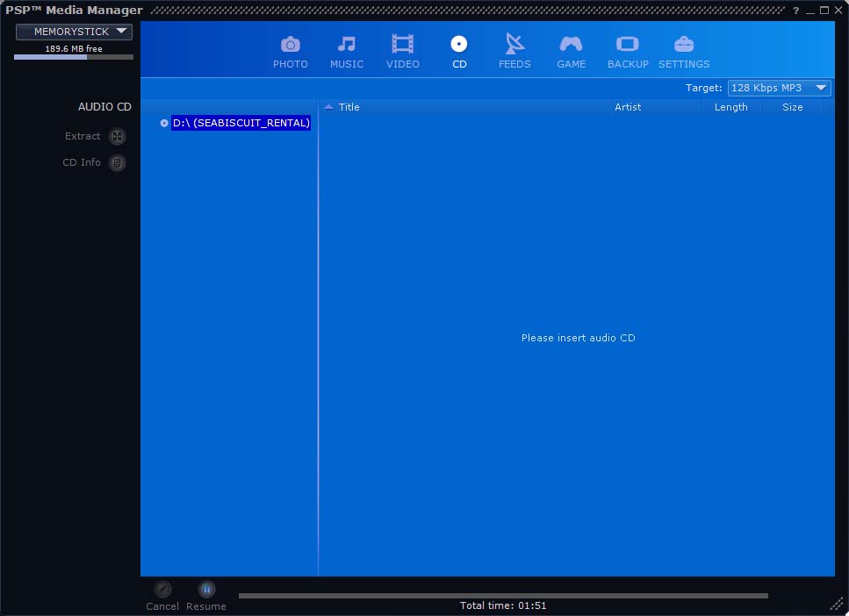Click the CD tab label
849x616 pixels.
459,64
